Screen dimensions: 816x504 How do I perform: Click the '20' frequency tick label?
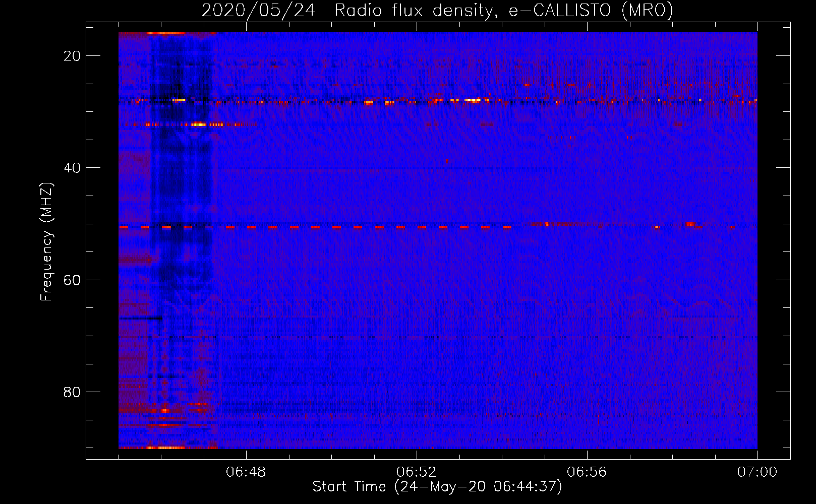[x=73, y=55]
